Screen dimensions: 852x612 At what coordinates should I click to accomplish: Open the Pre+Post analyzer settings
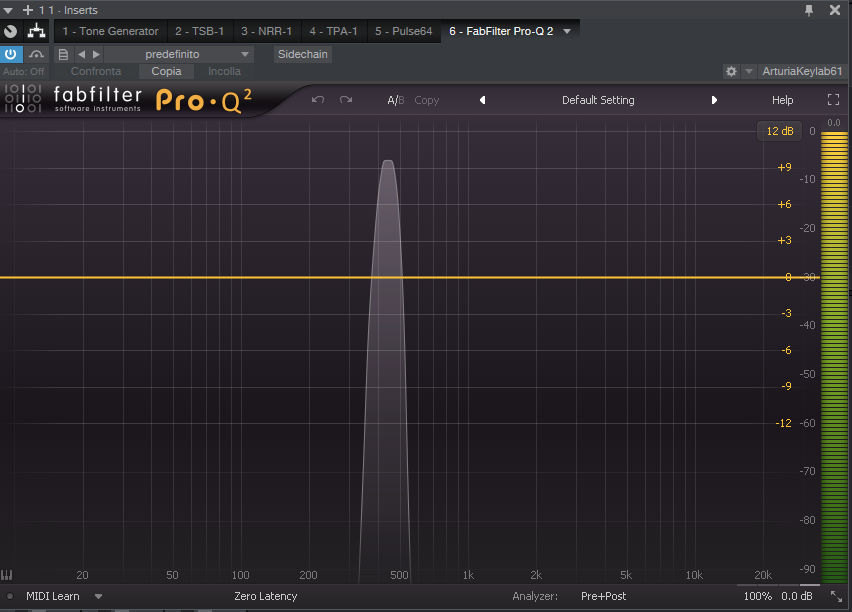tap(603, 596)
